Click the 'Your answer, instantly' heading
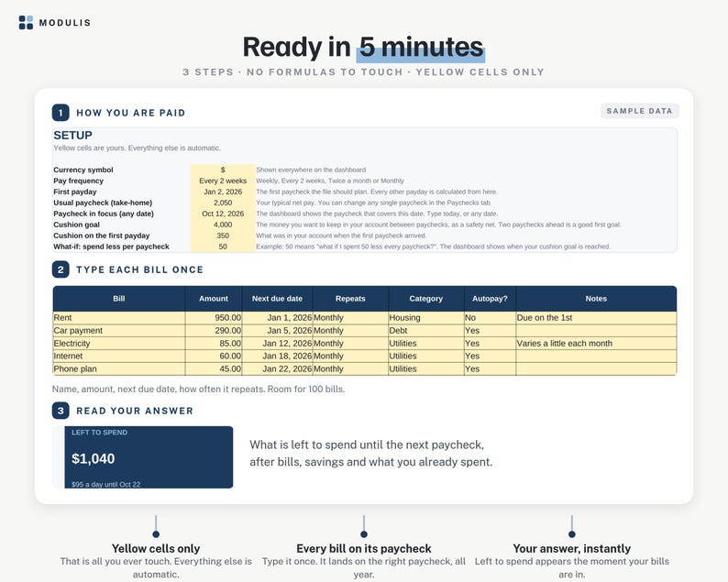The width and height of the screenshot is (728, 582). (x=571, y=549)
